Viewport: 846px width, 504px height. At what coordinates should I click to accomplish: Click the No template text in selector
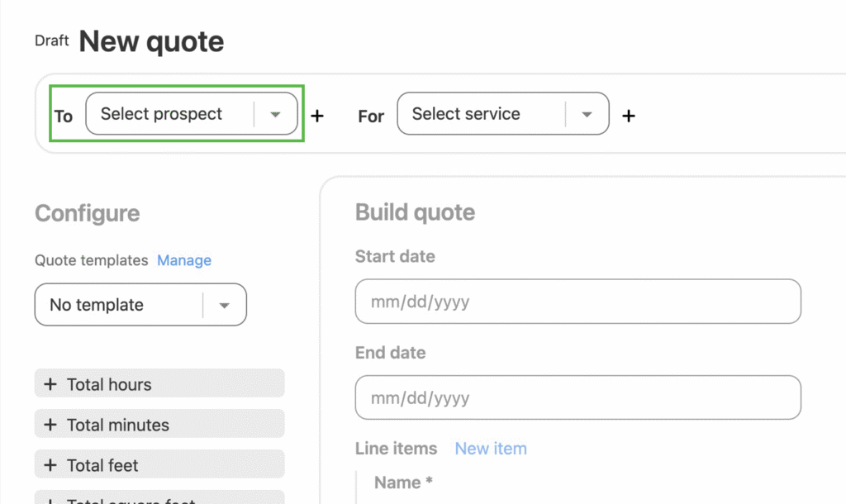coord(97,305)
